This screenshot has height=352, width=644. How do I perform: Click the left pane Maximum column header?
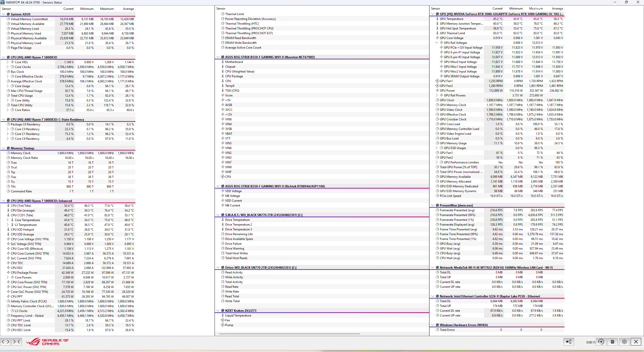click(105, 9)
